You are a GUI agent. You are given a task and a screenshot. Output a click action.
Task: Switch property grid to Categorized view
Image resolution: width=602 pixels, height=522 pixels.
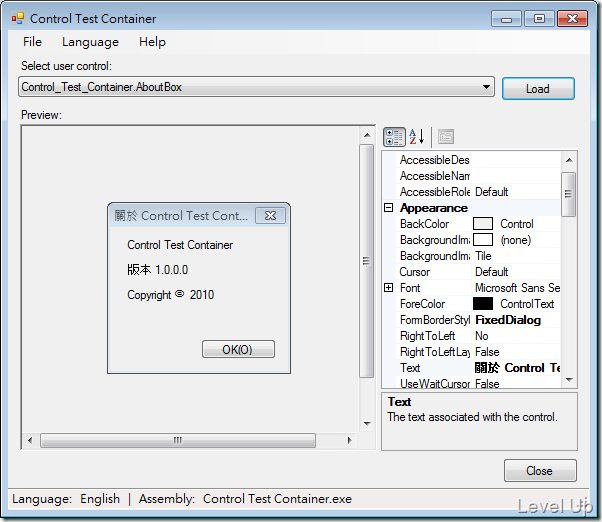(394, 137)
